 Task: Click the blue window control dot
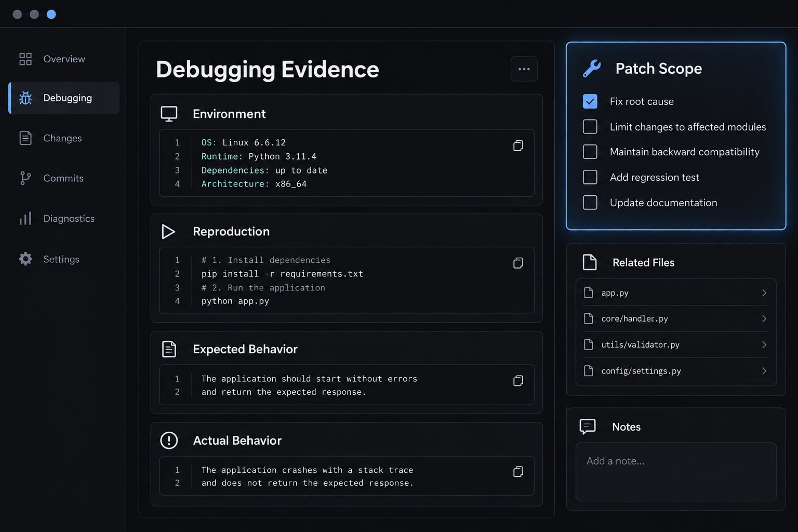(51, 15)
